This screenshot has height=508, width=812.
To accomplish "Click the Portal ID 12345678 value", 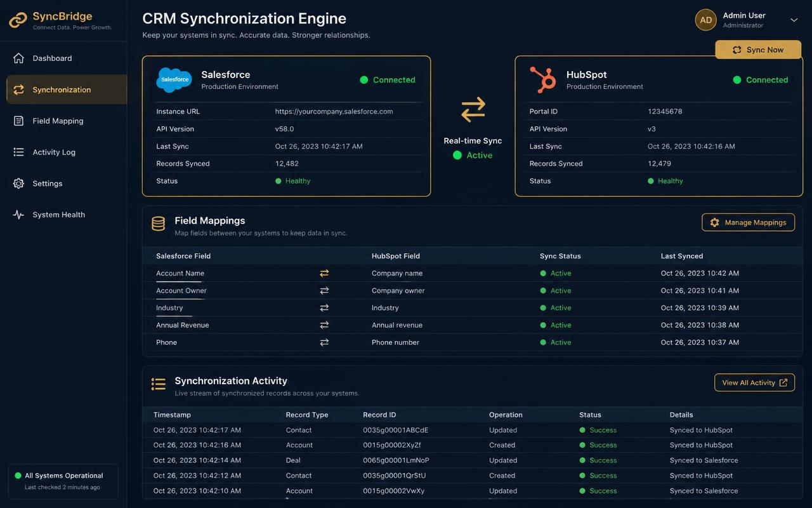I will pyautogui.click(x=665, y=111).
